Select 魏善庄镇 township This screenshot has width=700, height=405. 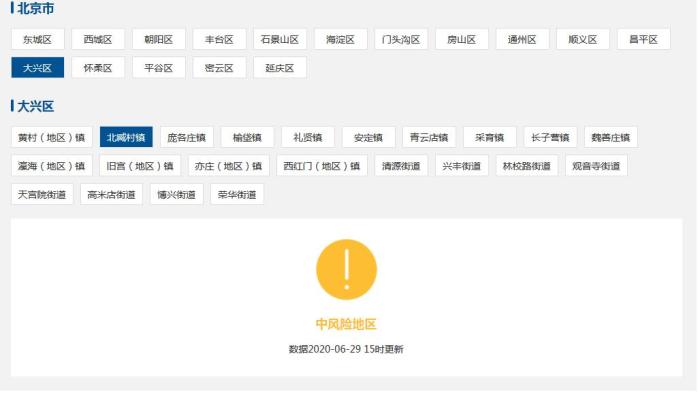(x=611, y=137)
